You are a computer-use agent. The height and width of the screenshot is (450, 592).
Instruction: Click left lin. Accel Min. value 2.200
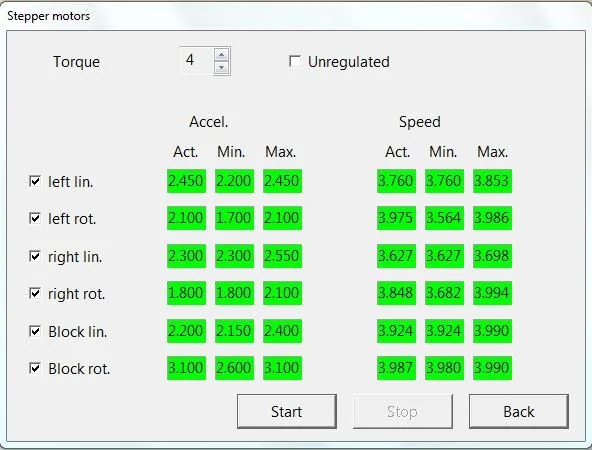pos(234,181)
